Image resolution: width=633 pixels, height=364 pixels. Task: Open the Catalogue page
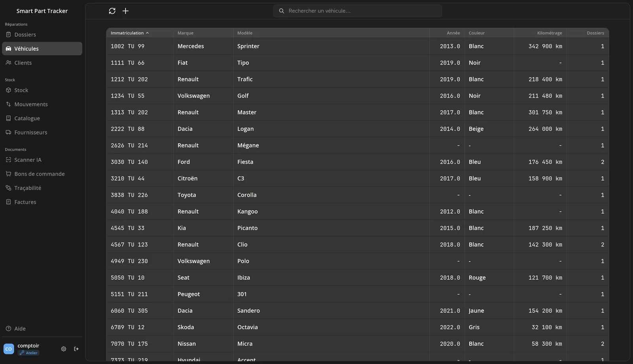point(42,118)
